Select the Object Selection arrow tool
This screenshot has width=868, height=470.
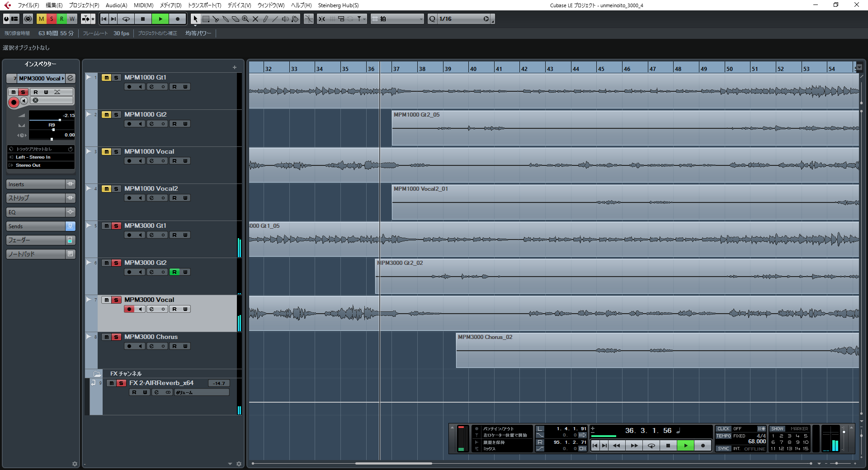[x=195, y=19]
